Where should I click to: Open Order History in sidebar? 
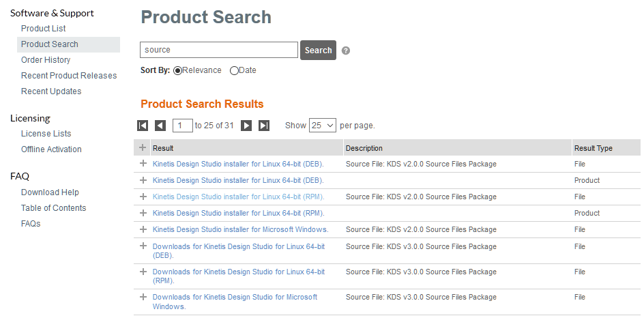pyautogui.click(x=46, y=60)
